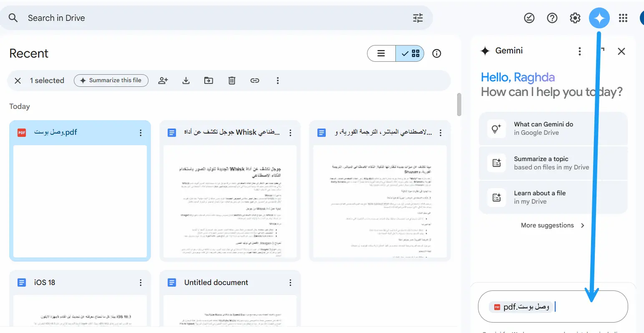The image size is (644, 333).
Task: Toggle grid view layout
Action: click(x=410, y=53)
